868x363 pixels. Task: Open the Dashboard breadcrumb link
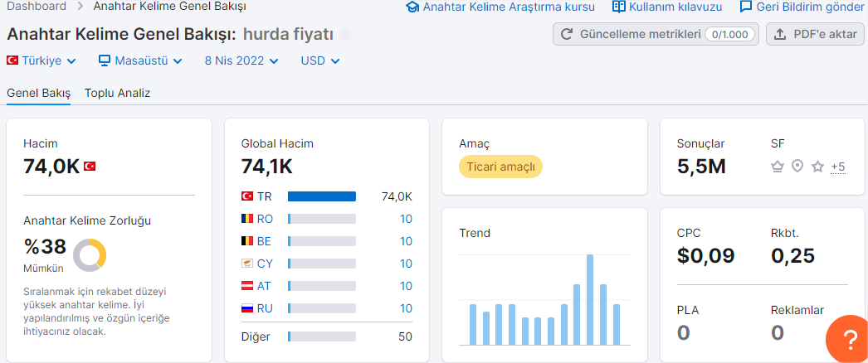(37, 7)
